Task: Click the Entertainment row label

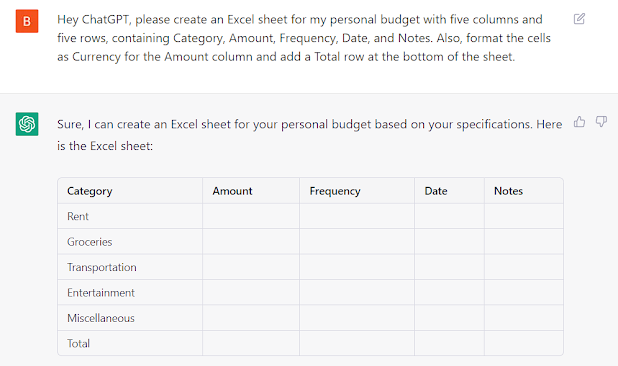Action: [101, 292]
